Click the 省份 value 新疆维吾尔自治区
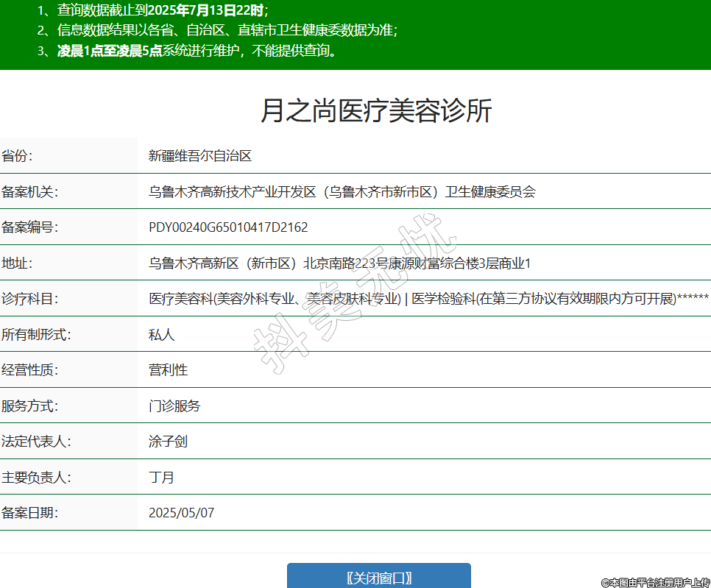 tap(200, 156)
